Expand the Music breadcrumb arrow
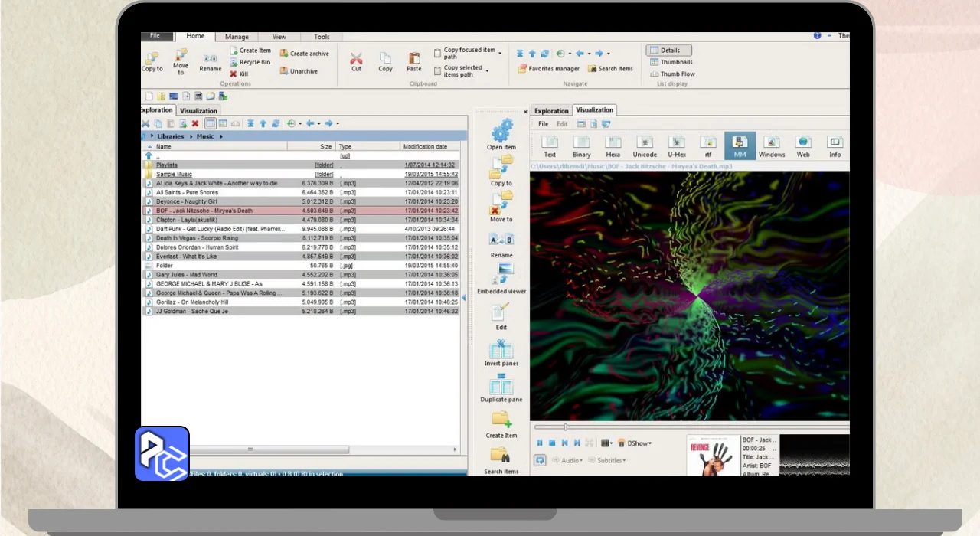The image size is (980, 536). click(221, 136)
